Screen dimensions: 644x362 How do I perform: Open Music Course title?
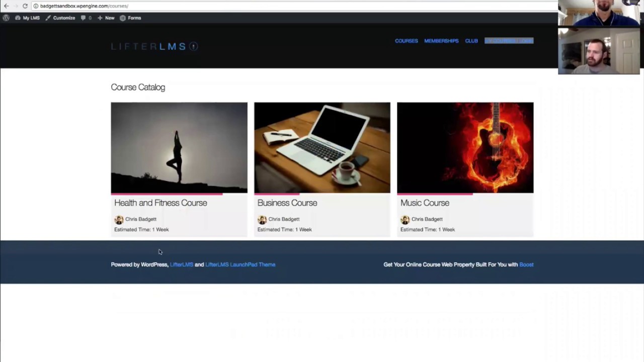(x=425, y=203)
